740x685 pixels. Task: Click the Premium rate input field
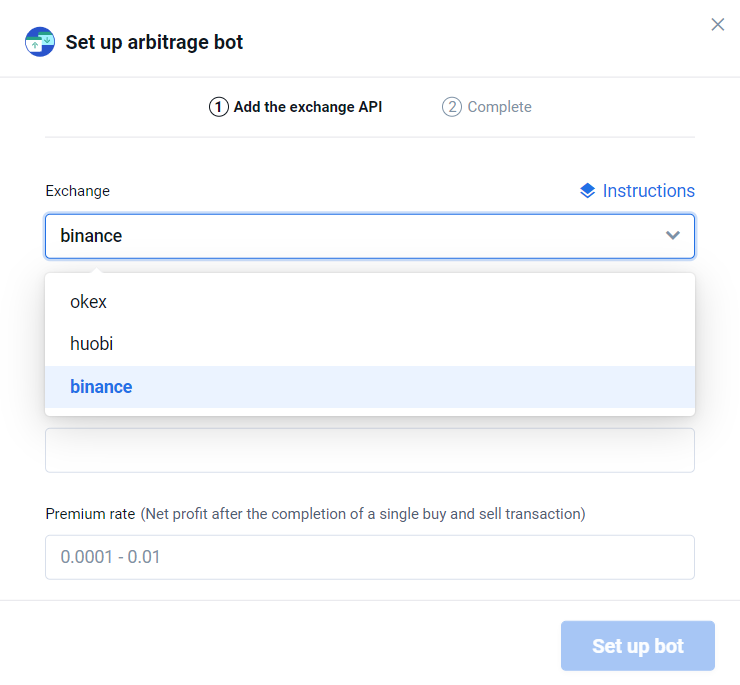370,557
